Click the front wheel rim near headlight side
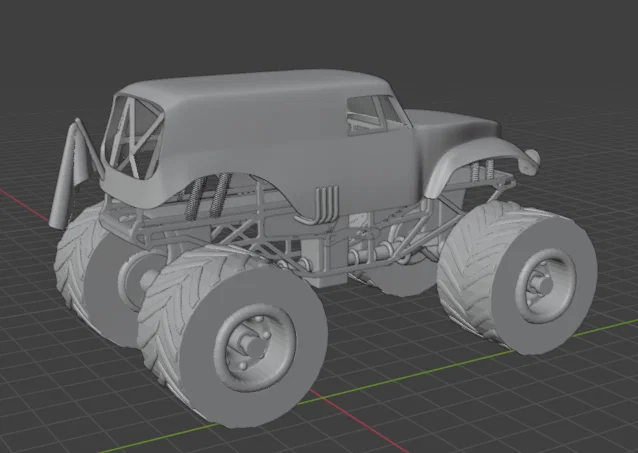Image resolution: width=638 pixels, height=453 pixels. click(x=546, y=286)
